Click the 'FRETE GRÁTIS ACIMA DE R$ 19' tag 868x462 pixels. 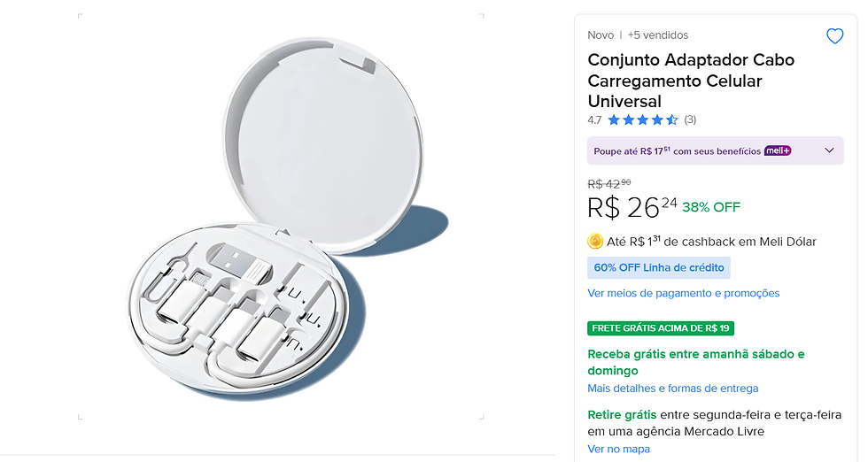[661, 328]
